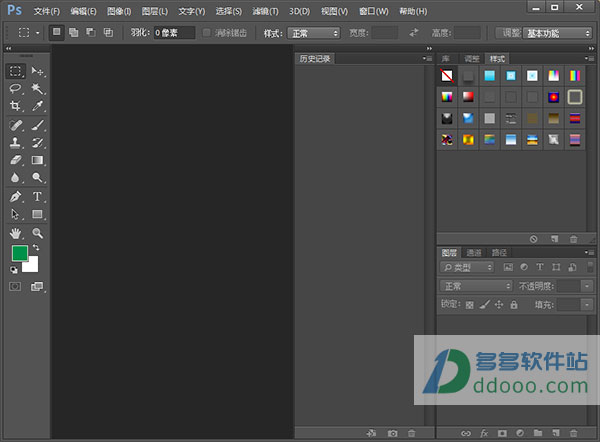Select the Rectangular Marquee tool in toolbox
The image size is (600, 442).
coord(15,71)
